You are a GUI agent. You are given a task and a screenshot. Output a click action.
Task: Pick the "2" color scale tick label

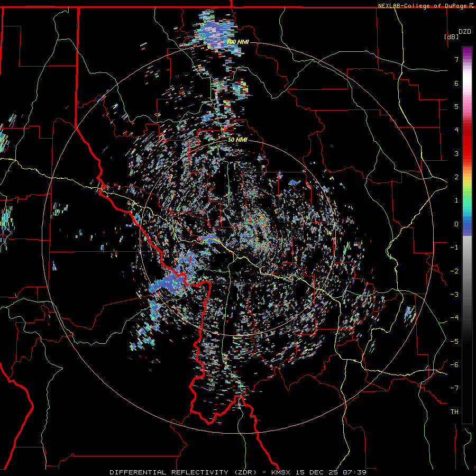coord(456,177)
